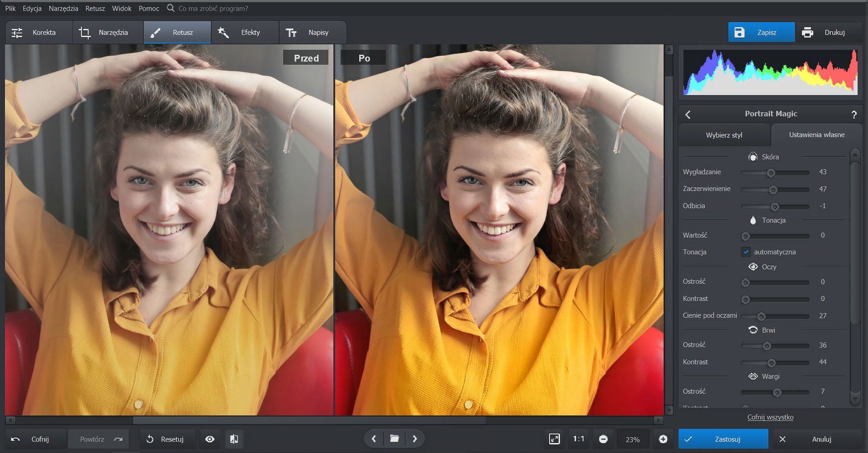Click the fit to screen icon

(x=554, y=439)
